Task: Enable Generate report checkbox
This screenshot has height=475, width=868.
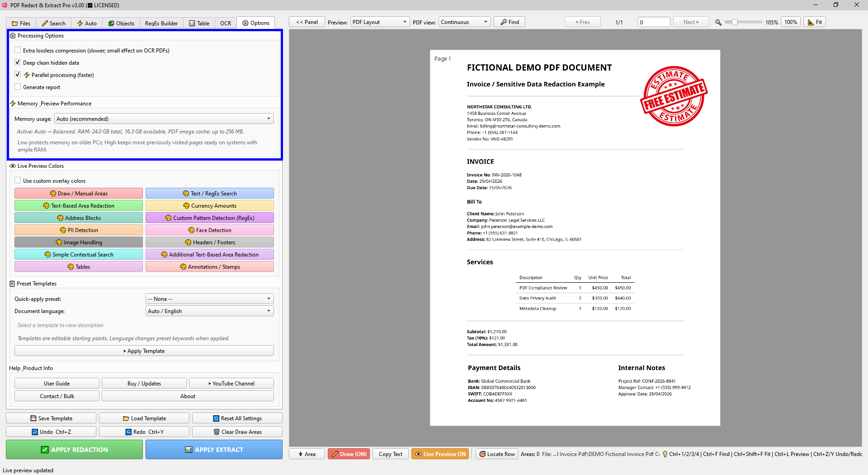Action: click(x=18, y=87)
